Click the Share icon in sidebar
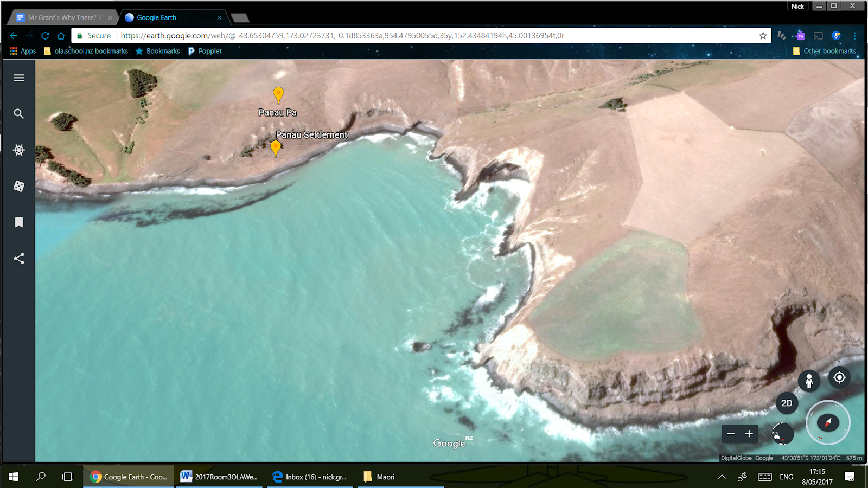The width and height of the screenshot is (868, 488). (18, 259)
